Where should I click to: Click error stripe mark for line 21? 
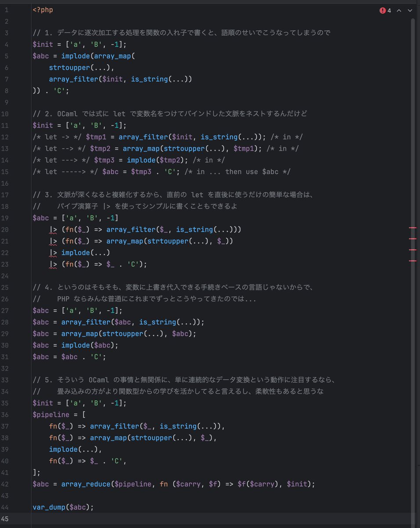[412, 238]
